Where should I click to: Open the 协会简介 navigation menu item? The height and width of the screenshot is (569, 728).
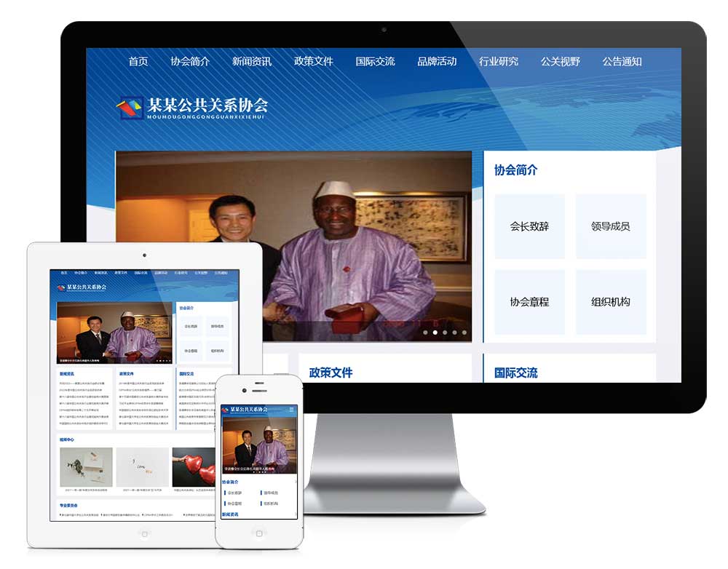coord(191,62)
